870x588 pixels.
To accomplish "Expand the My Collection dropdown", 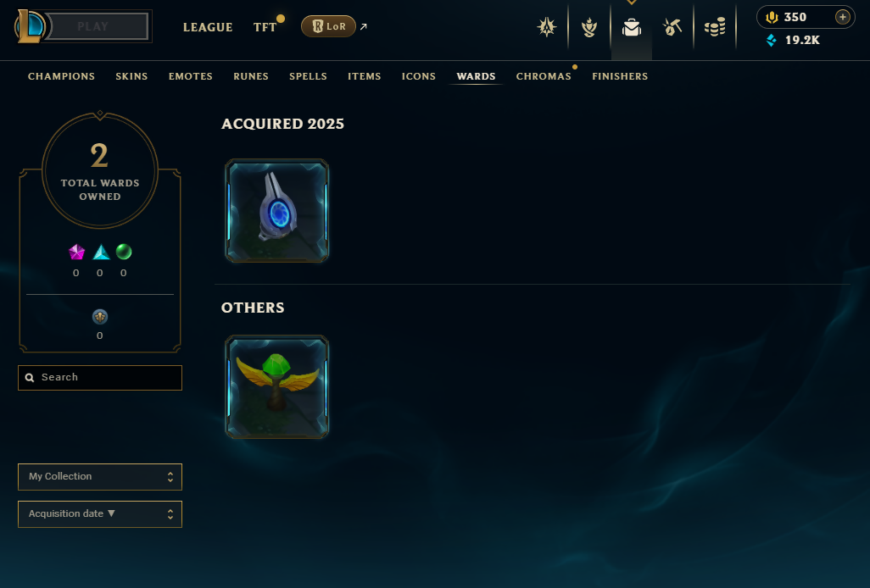I will click(x=100, y=477).
